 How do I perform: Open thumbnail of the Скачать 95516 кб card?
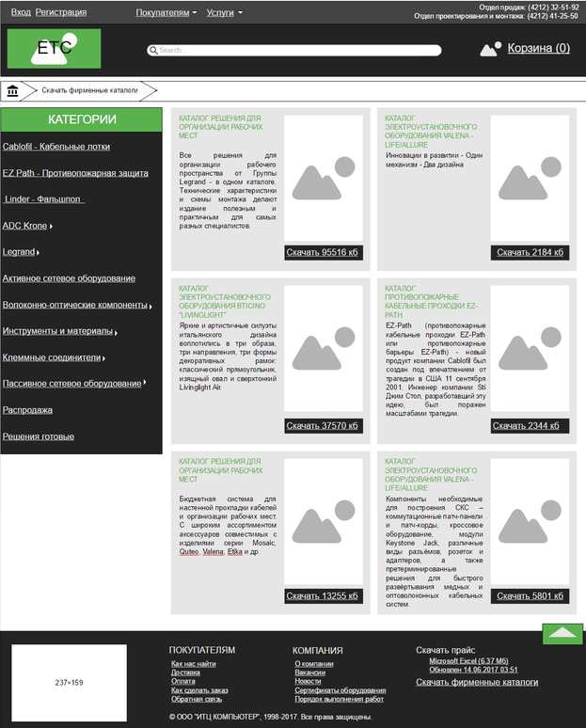pyautogui.click(x=324, y=179)
